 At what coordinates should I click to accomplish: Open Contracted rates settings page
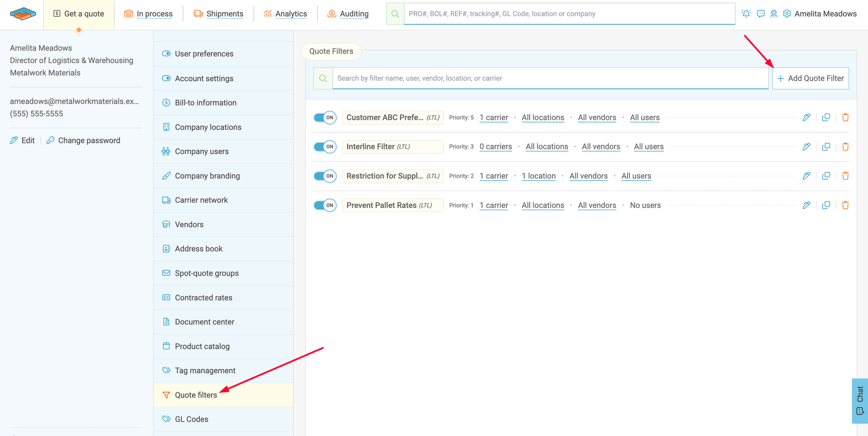[x=203, y=297]
